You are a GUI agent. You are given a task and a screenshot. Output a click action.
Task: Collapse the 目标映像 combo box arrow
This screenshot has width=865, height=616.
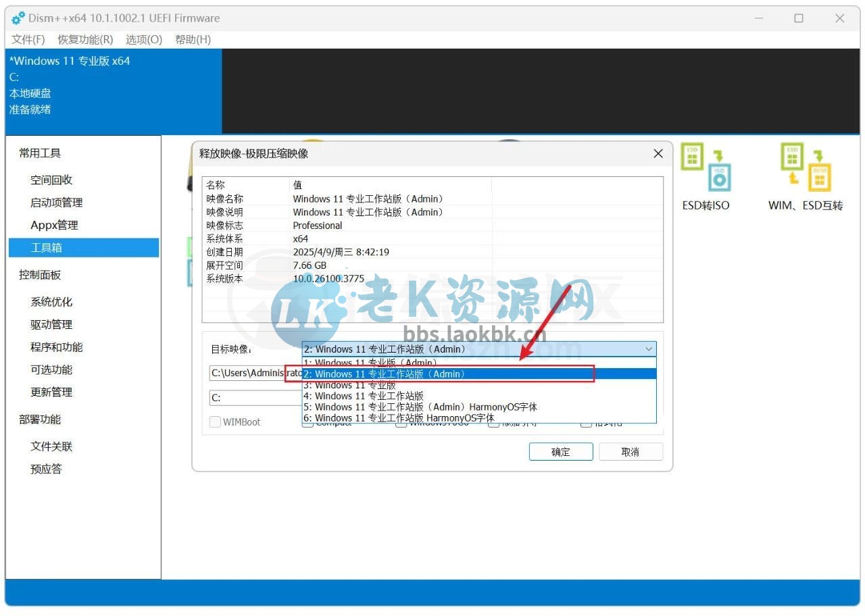tap(649, 349)
